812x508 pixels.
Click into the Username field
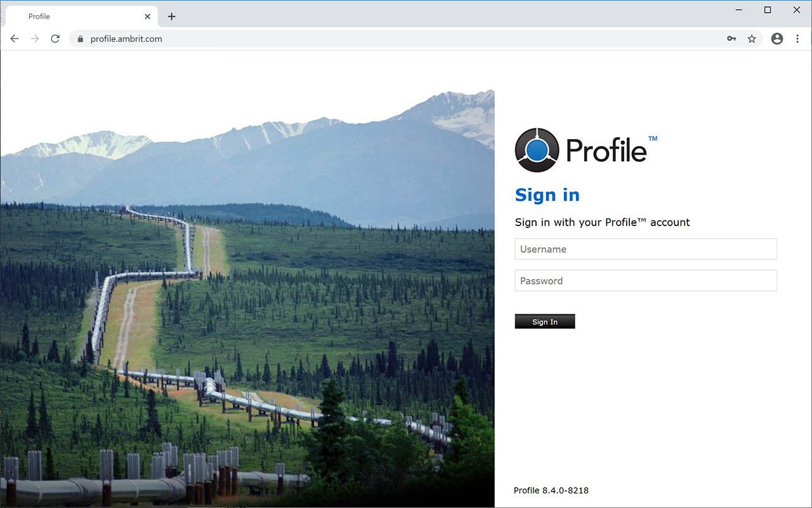click(646, 249)
